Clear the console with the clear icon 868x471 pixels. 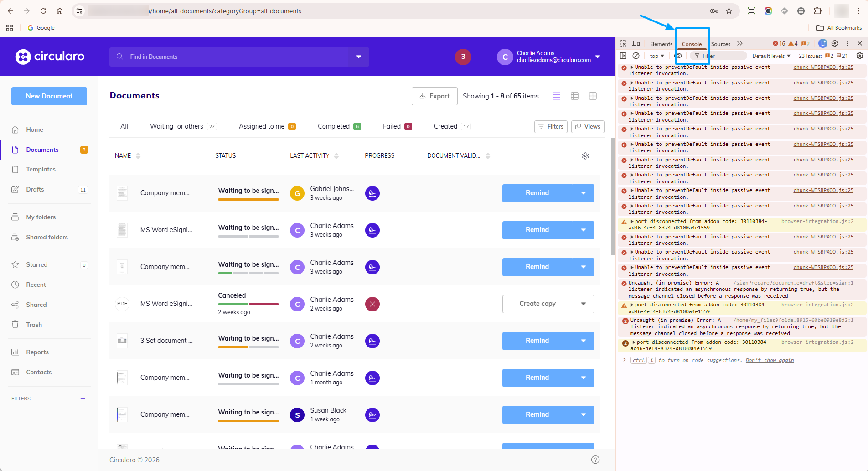click(636, 56)
